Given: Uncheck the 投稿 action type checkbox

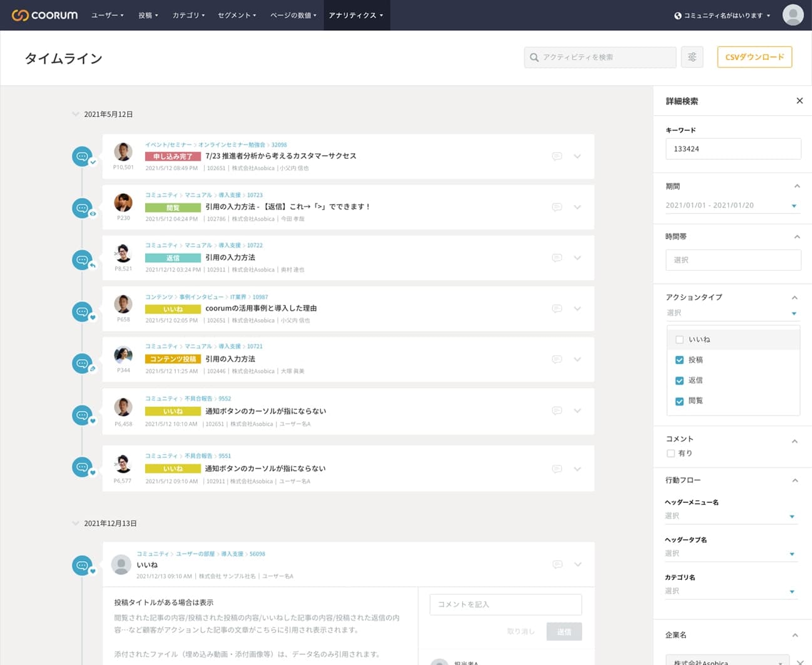Looking at the screenshot, I should coord(679,360).
